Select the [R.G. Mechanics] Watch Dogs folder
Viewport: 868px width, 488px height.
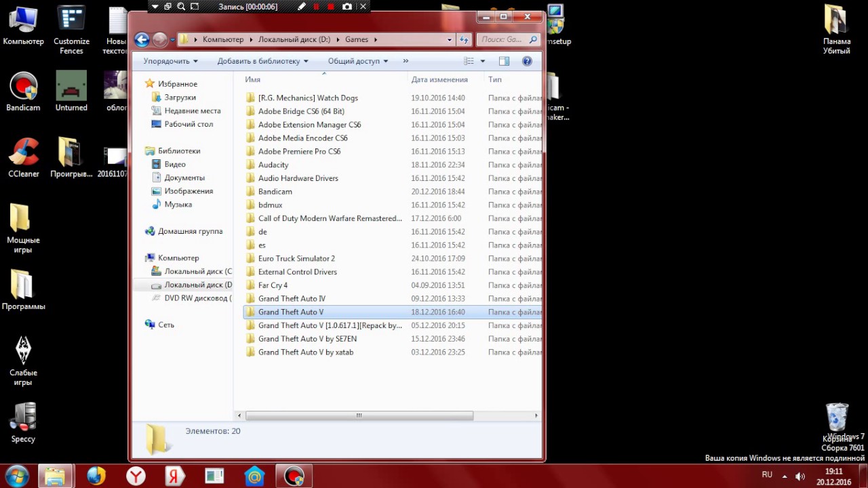[308, 98]
